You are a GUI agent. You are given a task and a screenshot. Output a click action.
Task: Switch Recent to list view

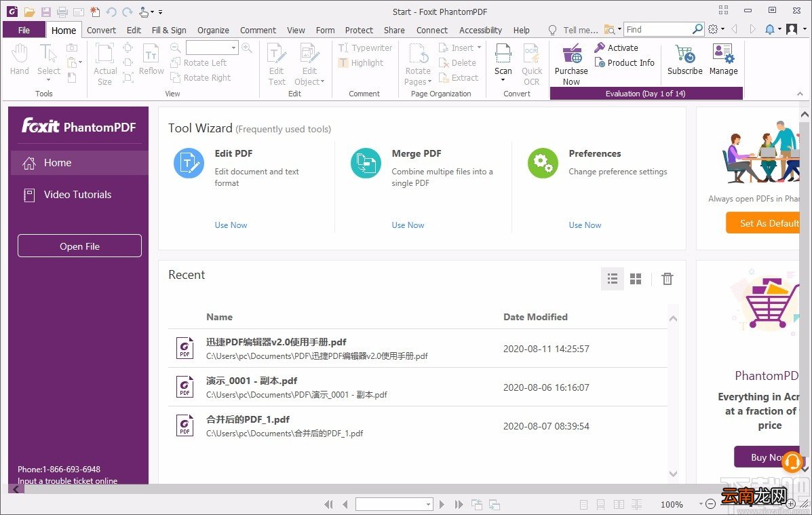[x=612, y=279]
